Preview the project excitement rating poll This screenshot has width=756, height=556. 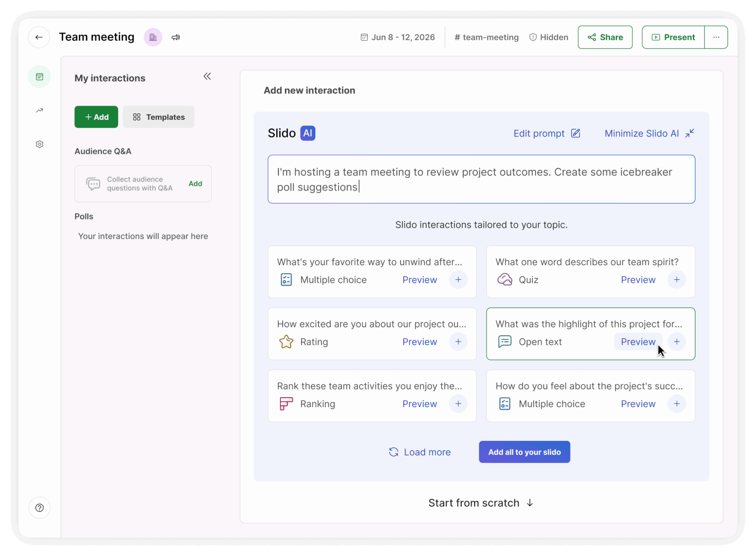coord(420,342)
